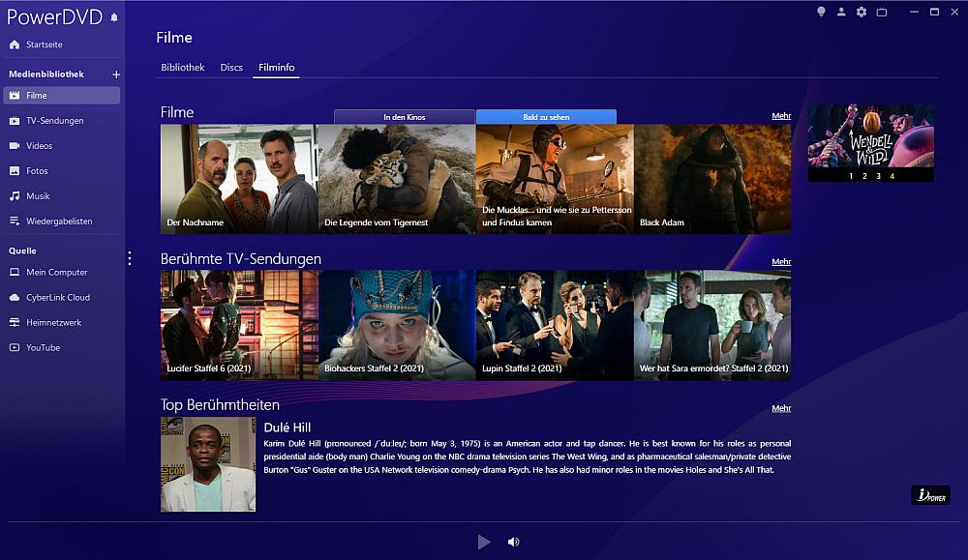Open Wendell & Wild banner
Viewport: 968px width, 560px height.
tap(870, 137)
